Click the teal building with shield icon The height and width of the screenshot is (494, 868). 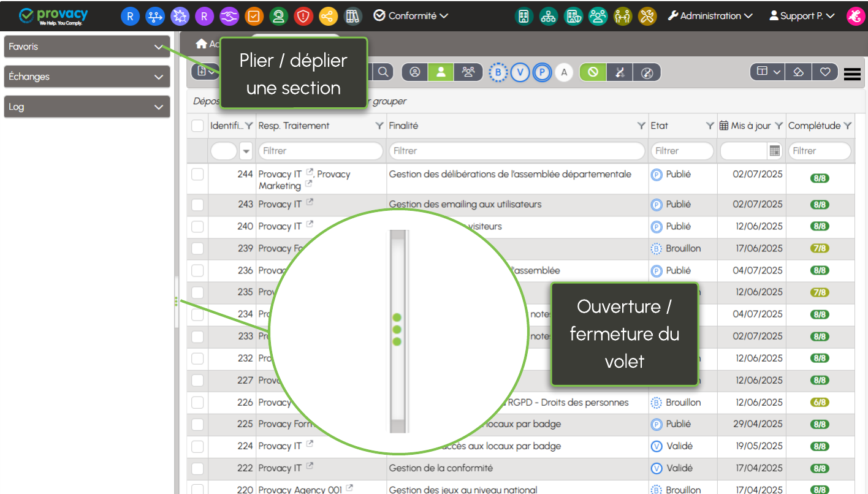coord(573,16)
